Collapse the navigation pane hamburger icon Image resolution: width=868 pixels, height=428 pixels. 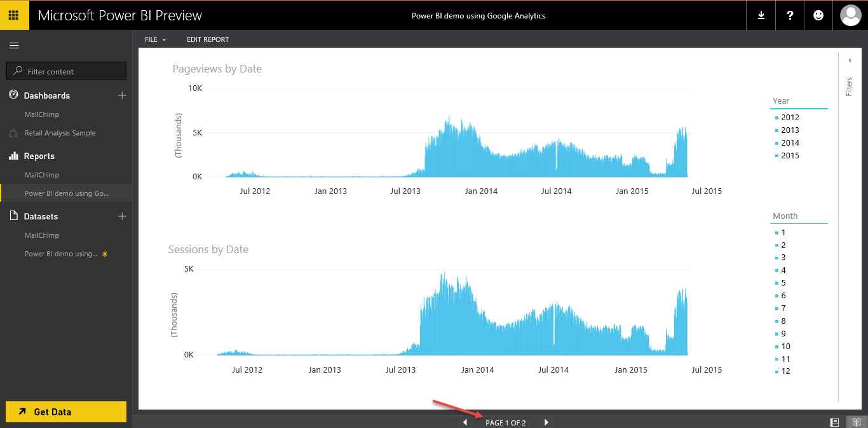click(x=13, y=45)
